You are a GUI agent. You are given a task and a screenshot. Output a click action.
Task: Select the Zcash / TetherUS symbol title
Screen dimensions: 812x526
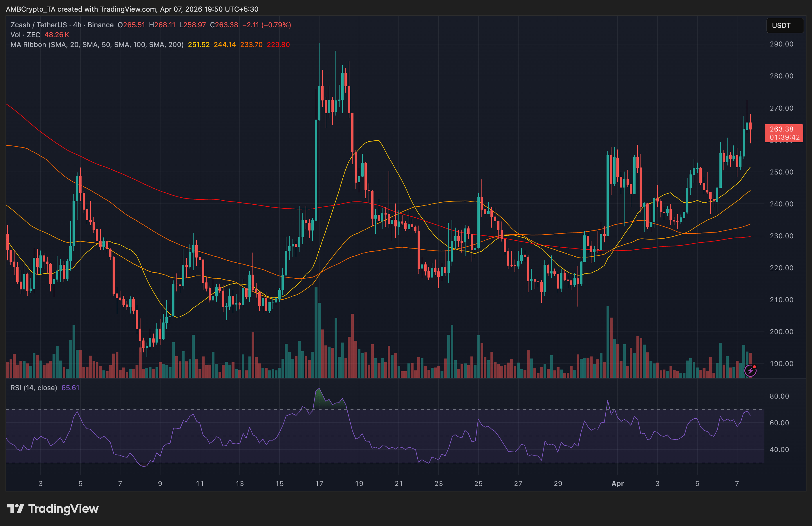click(39, 25)
